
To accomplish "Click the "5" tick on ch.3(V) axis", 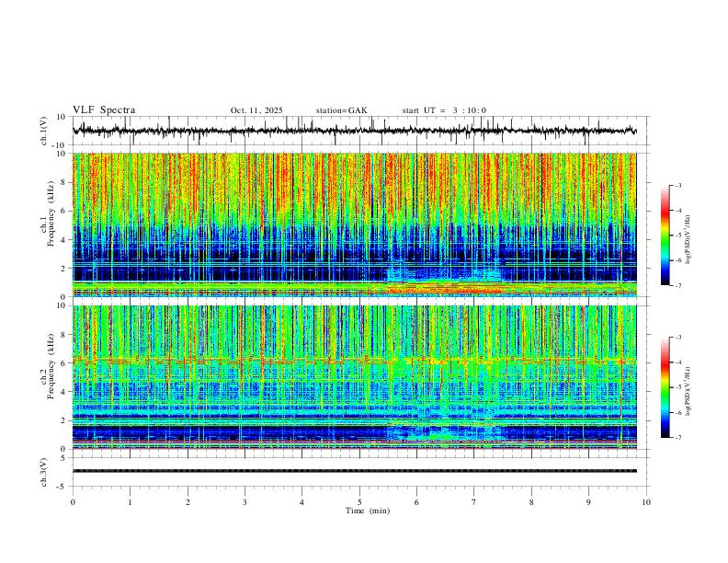I will pos(64,458).
